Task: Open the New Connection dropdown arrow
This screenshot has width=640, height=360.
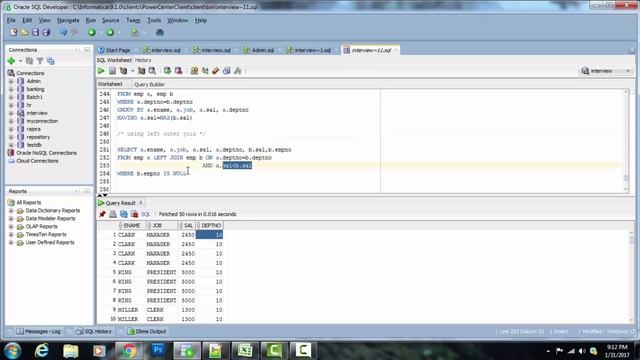Action: point(20,61)
